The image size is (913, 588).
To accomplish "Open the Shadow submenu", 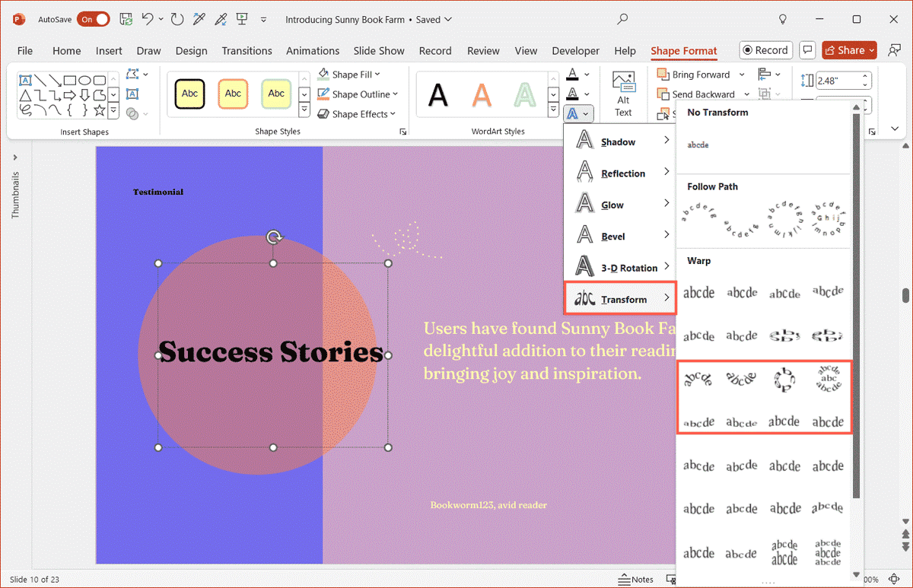I will 619,141.
